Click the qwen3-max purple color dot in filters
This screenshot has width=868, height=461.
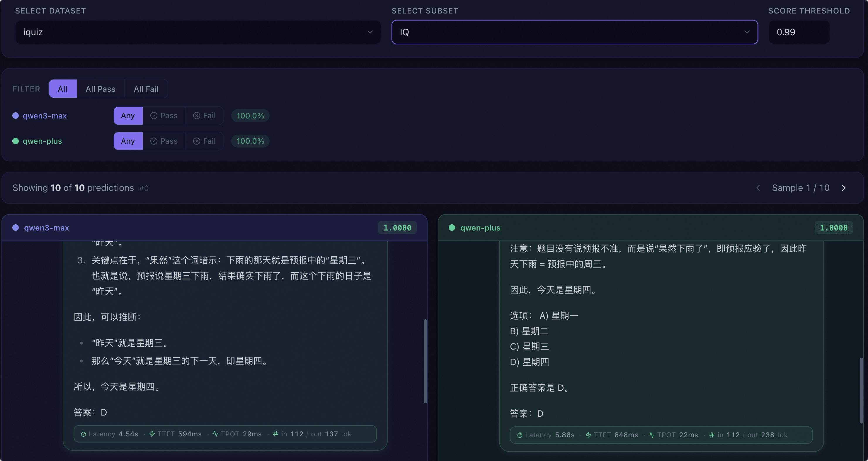16,116
